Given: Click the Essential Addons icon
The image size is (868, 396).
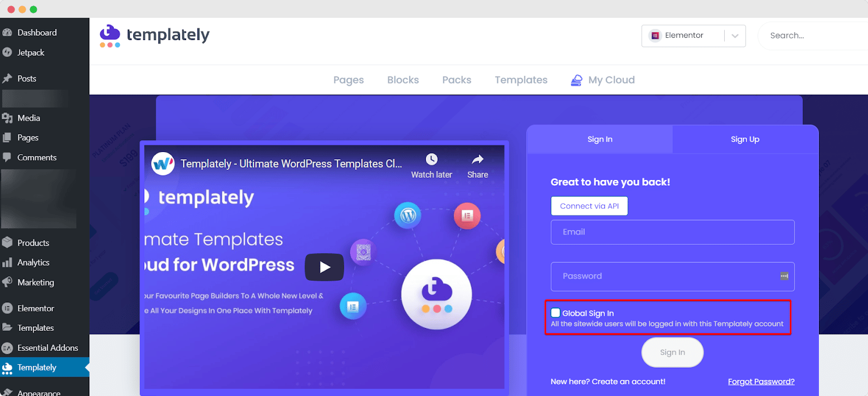Looking at the screenshot, I should [7, 348].
